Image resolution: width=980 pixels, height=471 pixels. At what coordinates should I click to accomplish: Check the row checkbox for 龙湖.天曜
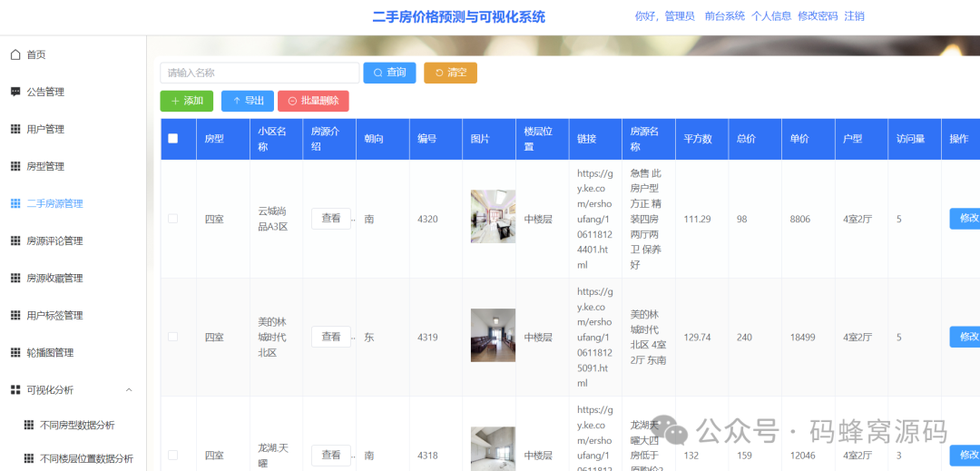click(173, 455)
